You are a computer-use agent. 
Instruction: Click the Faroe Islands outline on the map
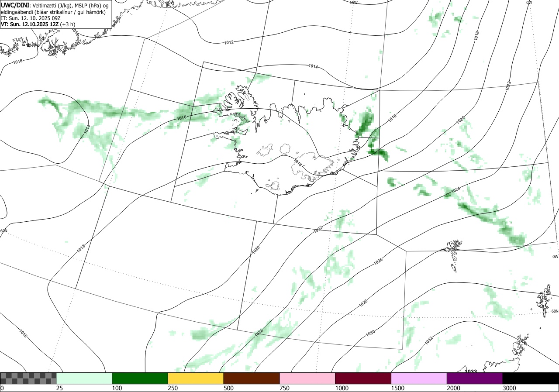tap(453, 255)
